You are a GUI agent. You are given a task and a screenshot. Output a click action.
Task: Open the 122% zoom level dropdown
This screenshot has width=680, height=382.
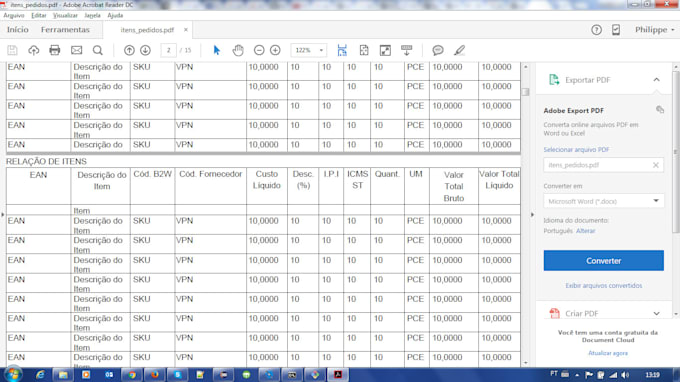pyautogui.click(x=321, y=50)
